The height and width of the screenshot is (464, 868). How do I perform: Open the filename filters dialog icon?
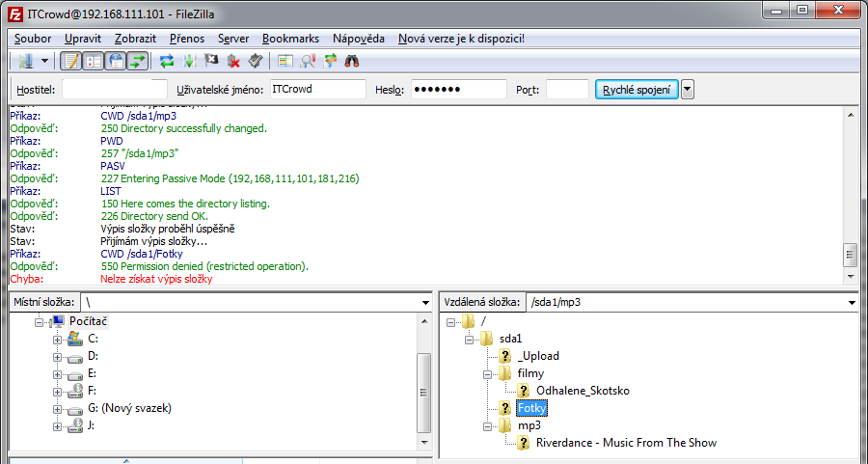tap(285, 61)
